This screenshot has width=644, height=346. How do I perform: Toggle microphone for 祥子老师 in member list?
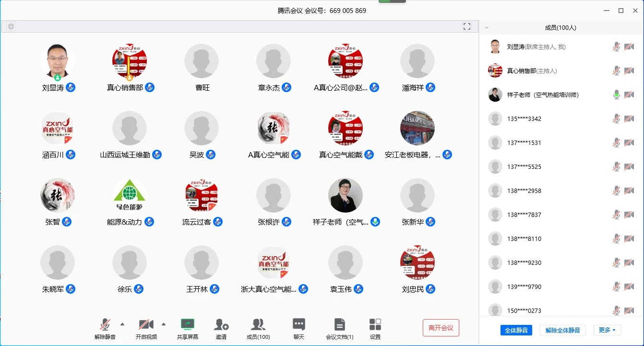[x=617, y=95]
